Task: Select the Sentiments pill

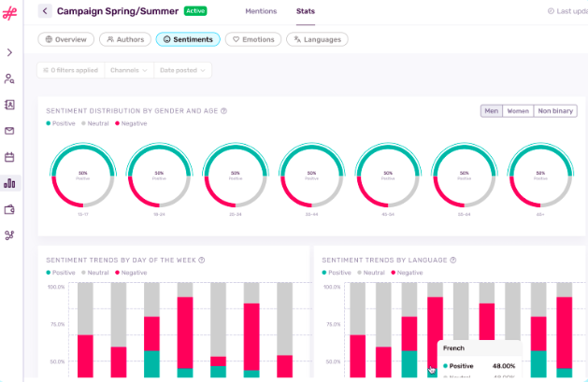Action: tap(188, 39)
